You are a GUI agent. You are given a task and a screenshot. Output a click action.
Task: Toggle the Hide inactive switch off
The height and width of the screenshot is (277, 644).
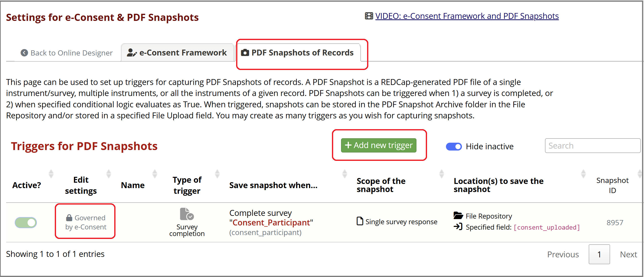pos(454,147)
